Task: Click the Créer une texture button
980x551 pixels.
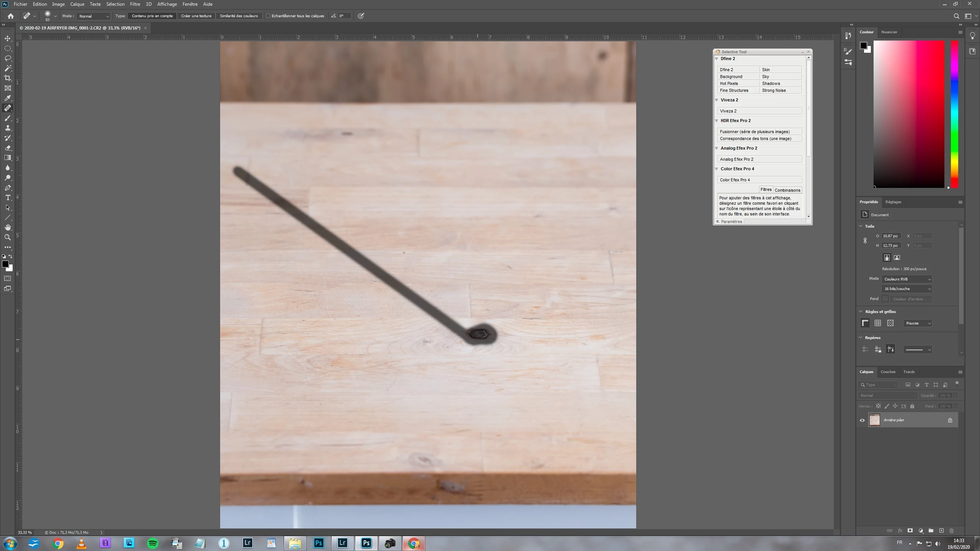Action: pos(196,16)
